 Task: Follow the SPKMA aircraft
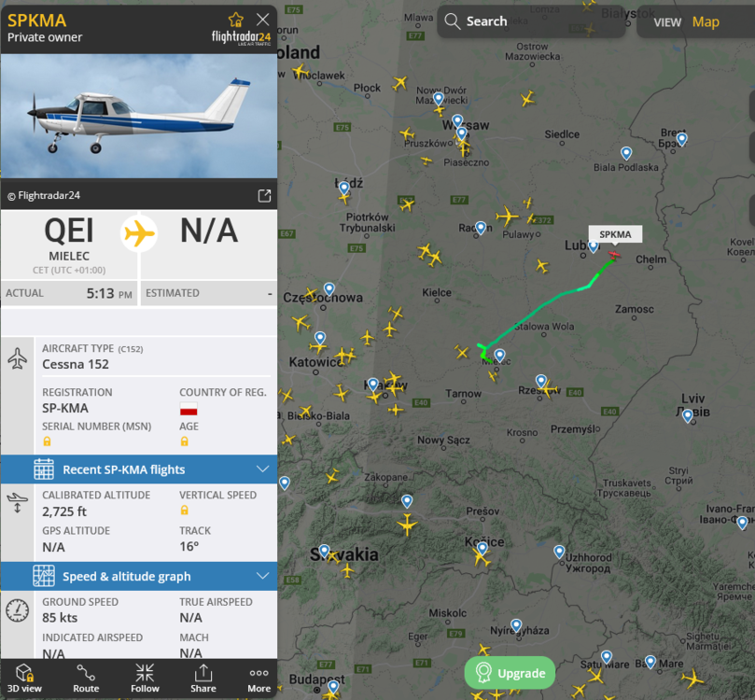(145, 679)
